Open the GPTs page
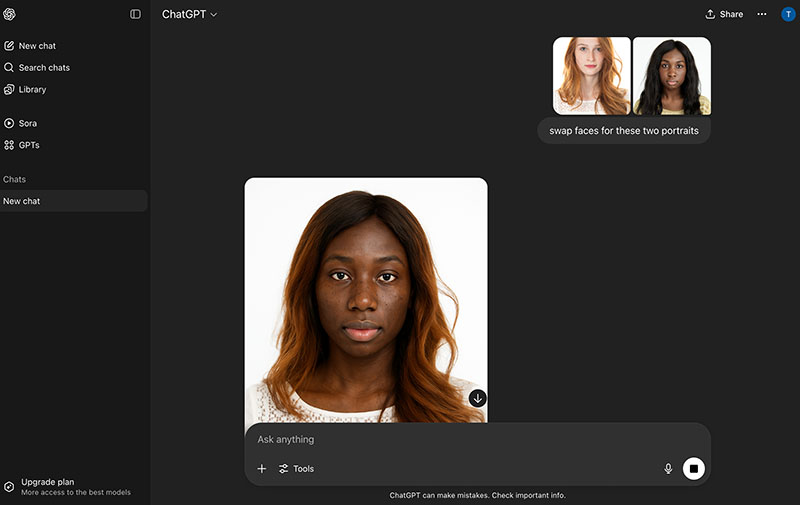This screenshot has width=800, height=505. 29,145
